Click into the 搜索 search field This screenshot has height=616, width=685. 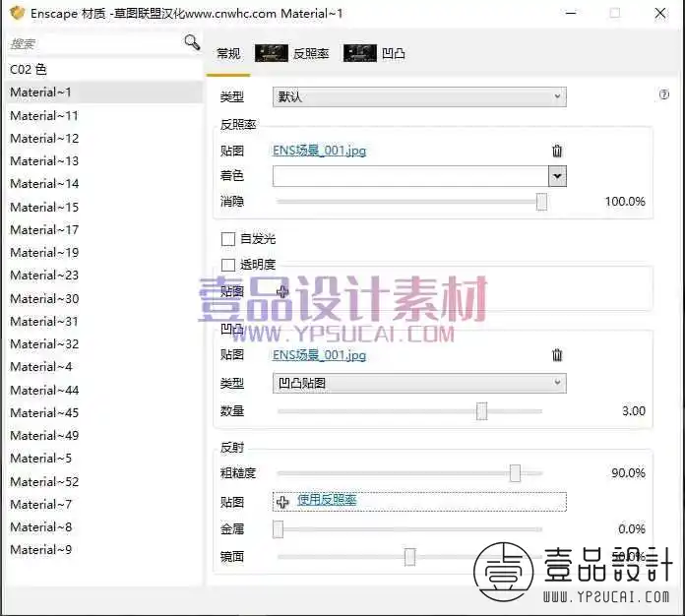pos(93,43)
